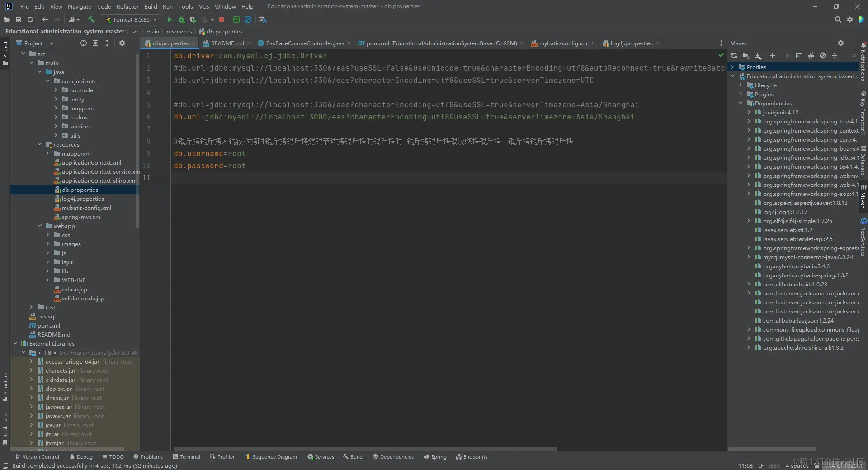Toggle the Database tool window stripe button
The image size is (868, 470).
coord(863,161)
